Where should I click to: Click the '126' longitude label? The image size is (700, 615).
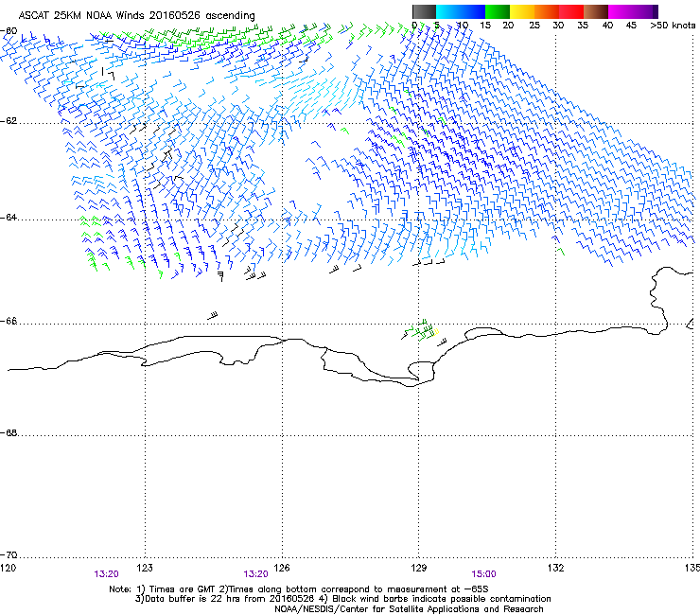tap(282, 568)
